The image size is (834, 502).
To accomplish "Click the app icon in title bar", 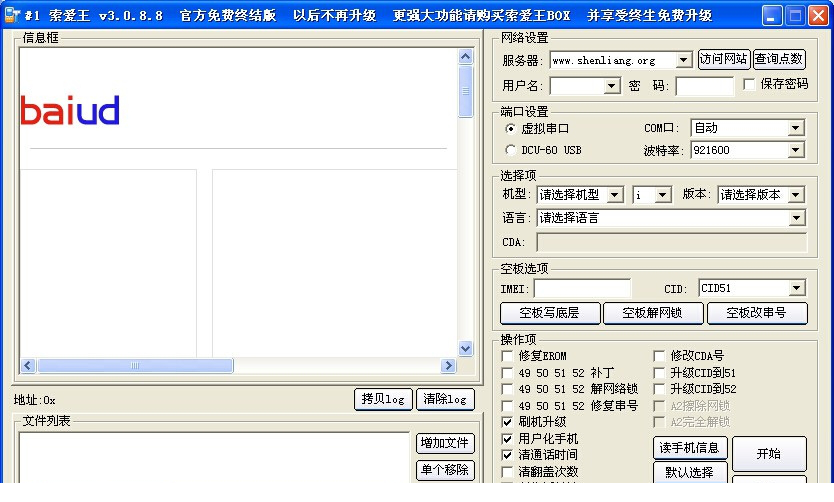I will click(x=12, y=15).
